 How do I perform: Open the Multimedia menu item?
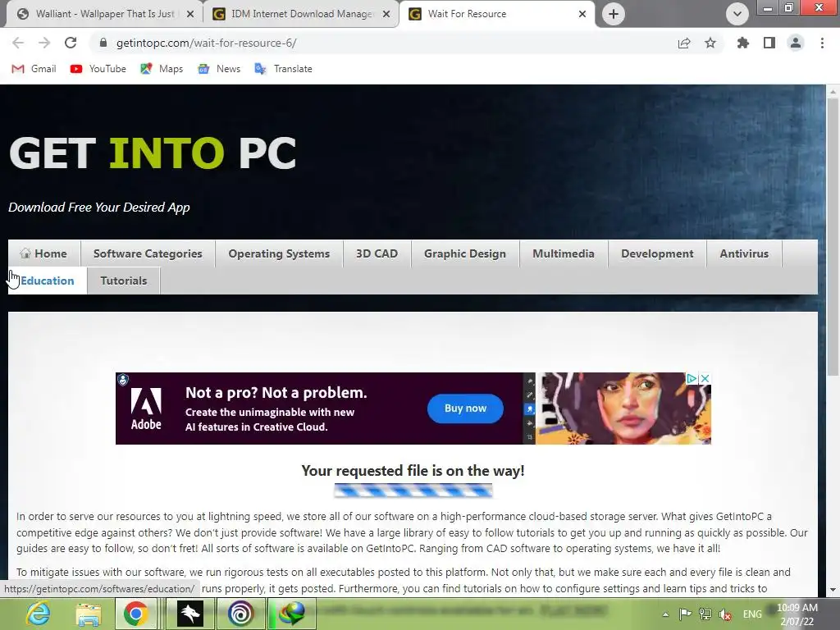pos(564,253)
